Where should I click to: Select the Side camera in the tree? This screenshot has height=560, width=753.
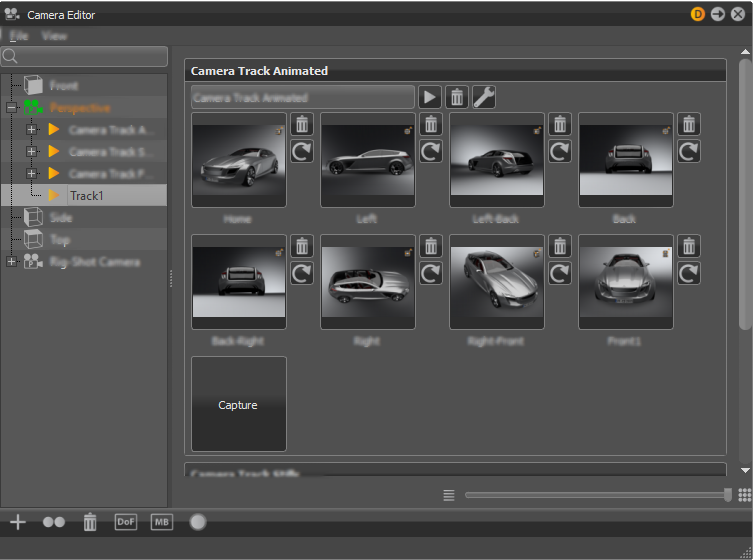(61, 218)
